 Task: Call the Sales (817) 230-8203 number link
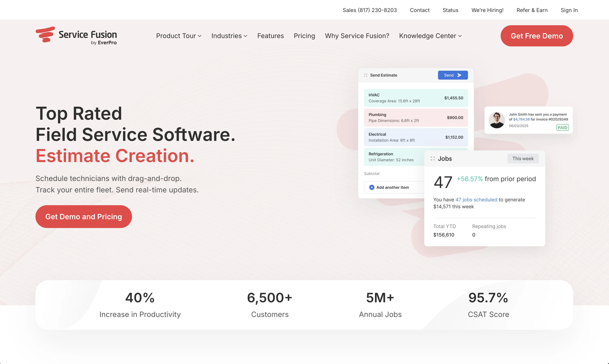click(x=369, y=10)
